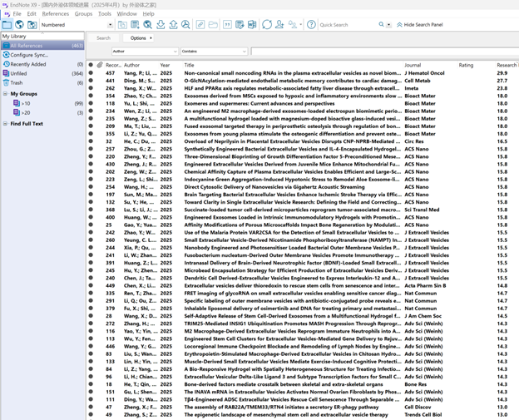519x420 pixels.
Task: Click the Search button in search panel
Action: [104, 38]
